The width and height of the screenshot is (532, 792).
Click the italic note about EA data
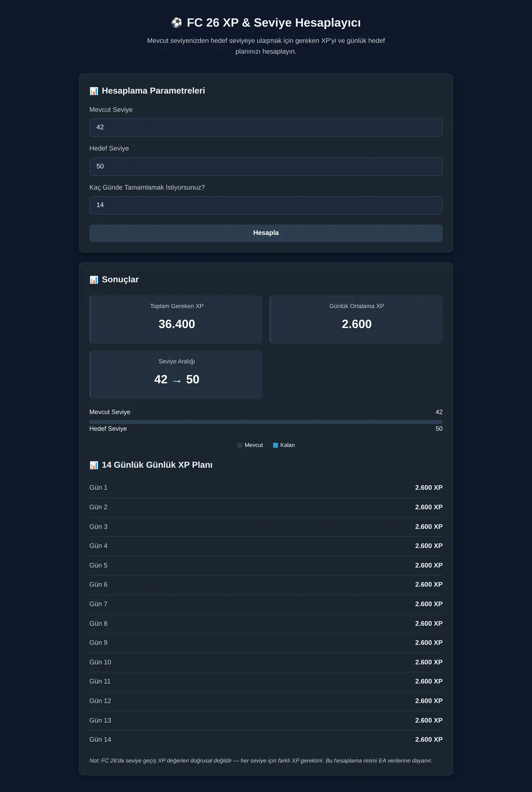[261, 761]
